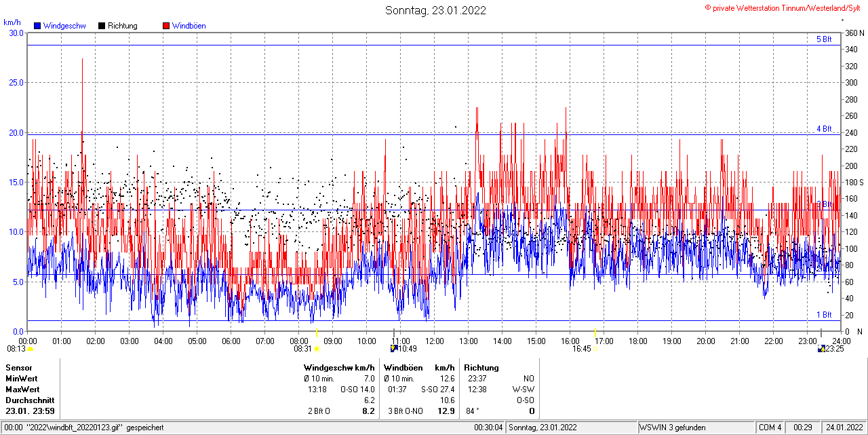This screenshot has width=868, height=435.
Task: Click the Windböen legend label
Action: pyautogui.click(x=189, y=26)
